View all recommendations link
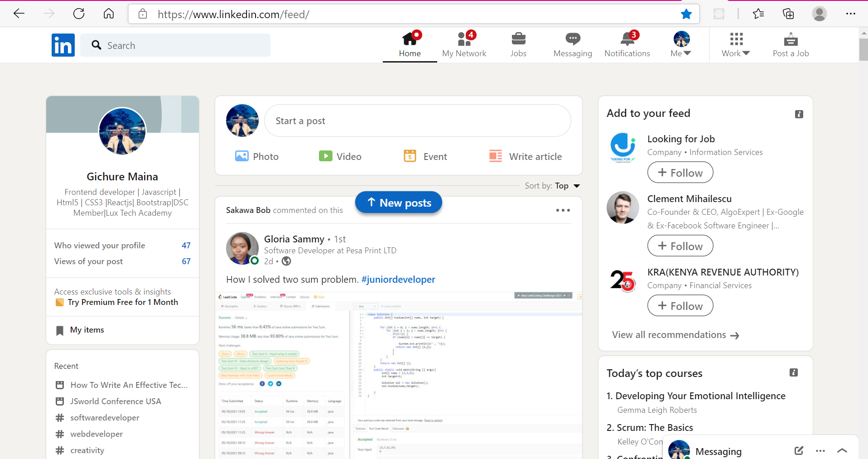 [x=675, y=335]
